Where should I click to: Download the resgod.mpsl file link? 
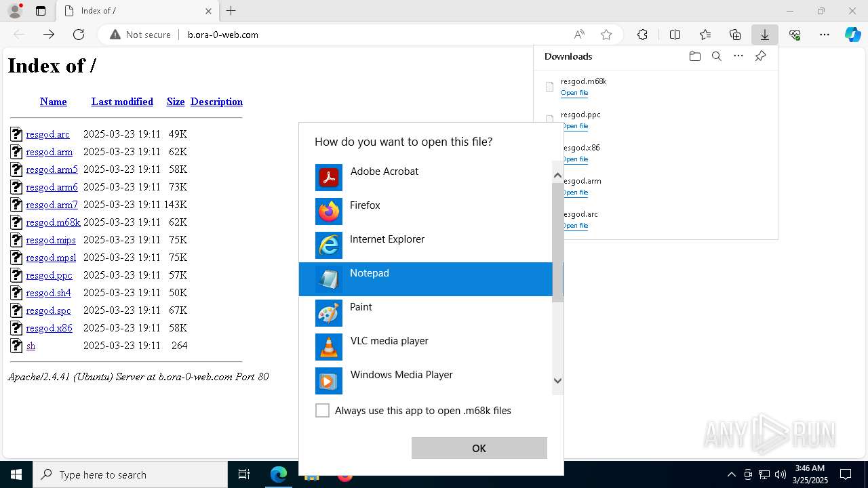click(51, 258)
